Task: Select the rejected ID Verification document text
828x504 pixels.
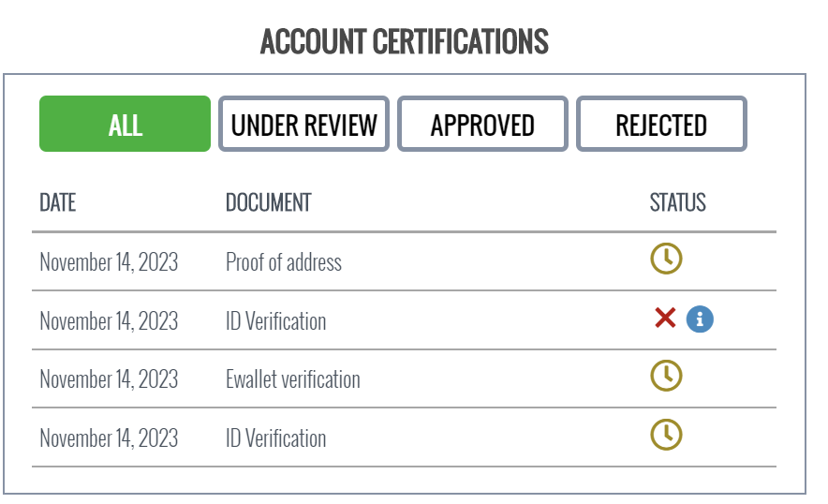Action: click(275, 321)
